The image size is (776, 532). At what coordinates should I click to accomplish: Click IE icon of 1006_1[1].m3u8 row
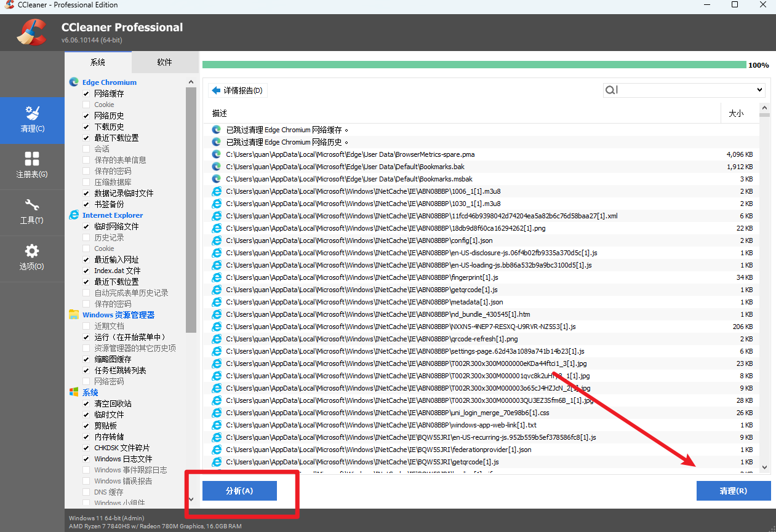tap(217, 191)
